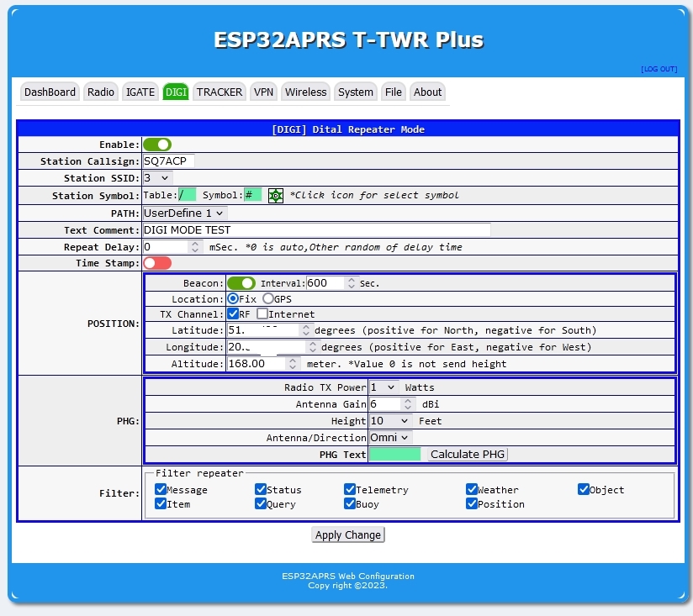This screenshot has height=616, width=693.
Task: Switch to the TRACKER tab
Action: coord(220,92)
